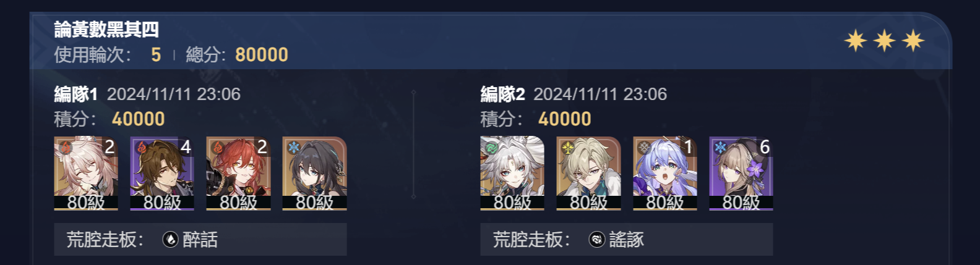Select the flower-hat character with eidolon 6
This screenshot has width=980, height=265.
(x=741, y=174)
